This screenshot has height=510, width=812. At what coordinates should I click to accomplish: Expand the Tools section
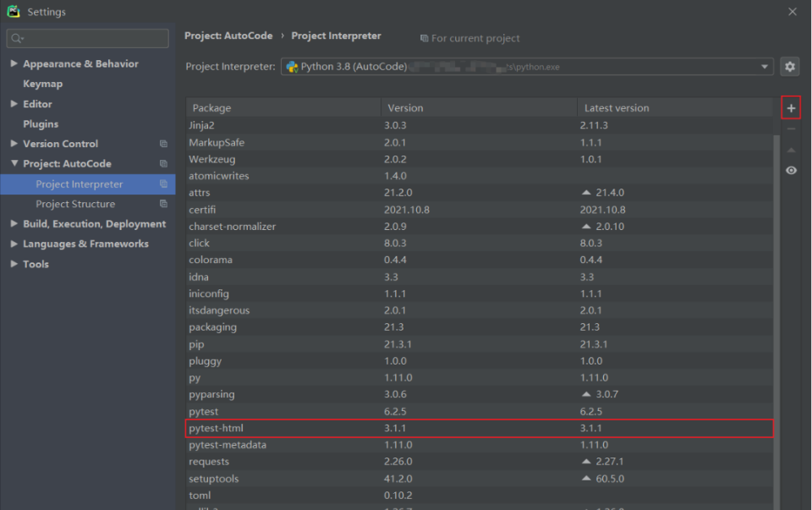14,264
